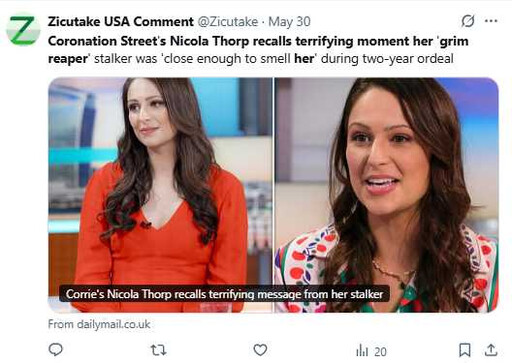Viewport: 512px width, 363px height.
Task: Open the photo of woman in red dress
Action: 160,195
